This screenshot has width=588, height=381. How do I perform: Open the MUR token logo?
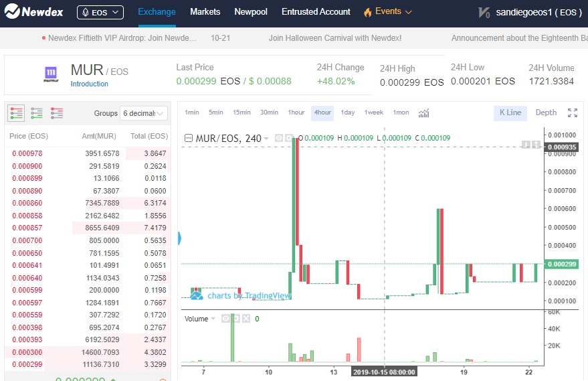click(51, 74)
